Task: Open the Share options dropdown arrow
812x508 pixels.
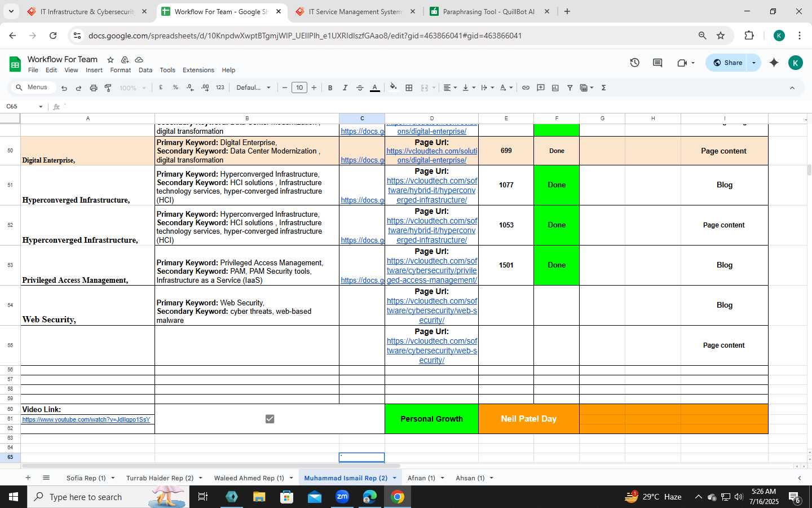Action: tap(754, 63)
